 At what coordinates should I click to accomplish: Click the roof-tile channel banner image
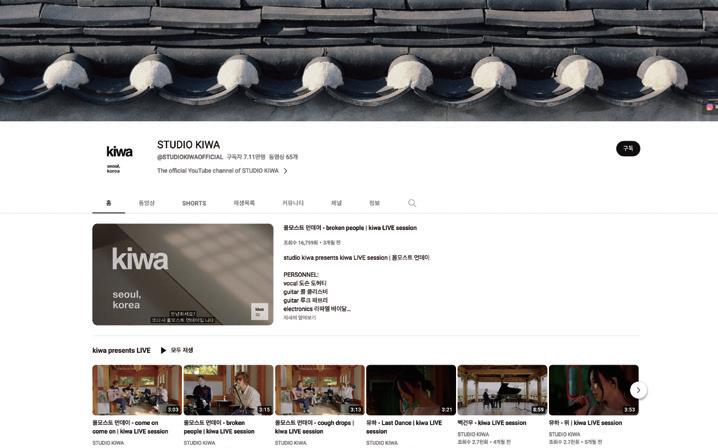pyautogui.click(x=359, y=60)
